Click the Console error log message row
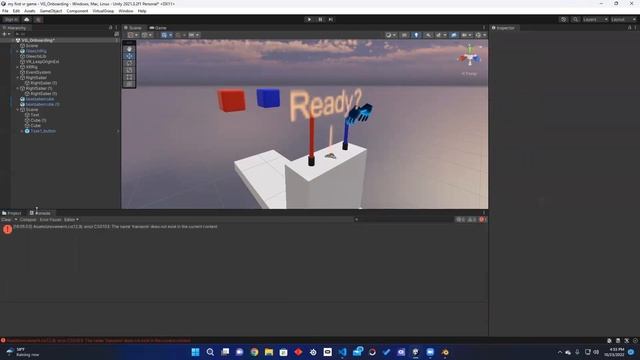The image size is (640, 360). pyautogui.click(x=244, y=229)
